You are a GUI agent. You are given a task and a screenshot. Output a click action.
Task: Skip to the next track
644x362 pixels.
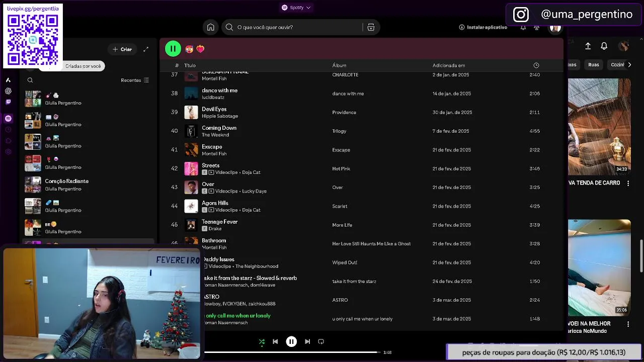pyautogui.click(x=307, y=341)
